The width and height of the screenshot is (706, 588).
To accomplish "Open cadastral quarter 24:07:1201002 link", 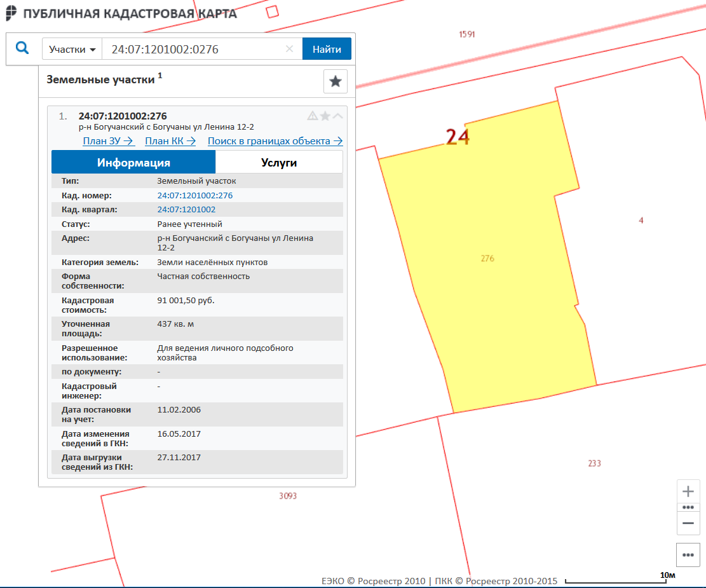I will [186, 210].
